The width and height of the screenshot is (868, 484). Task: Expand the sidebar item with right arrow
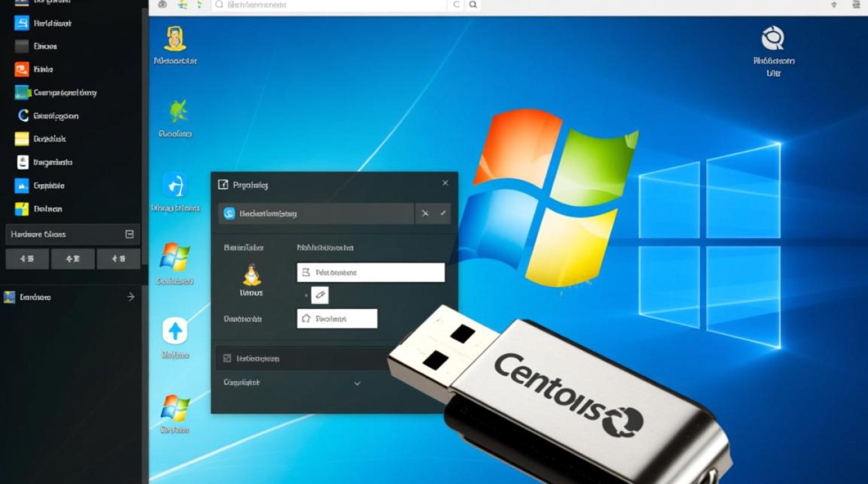pos(130,297)
